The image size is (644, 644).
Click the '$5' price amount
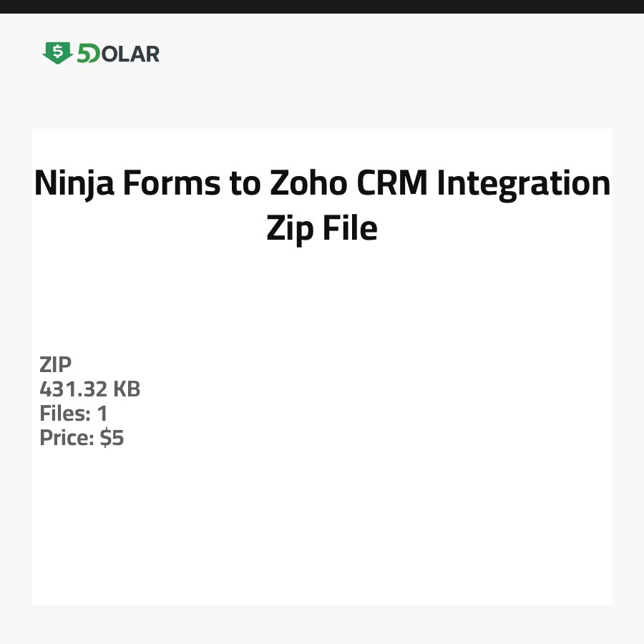112,438
